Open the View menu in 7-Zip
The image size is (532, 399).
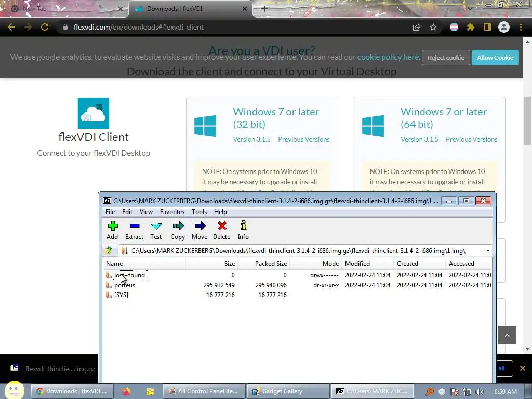pos(146,212)
